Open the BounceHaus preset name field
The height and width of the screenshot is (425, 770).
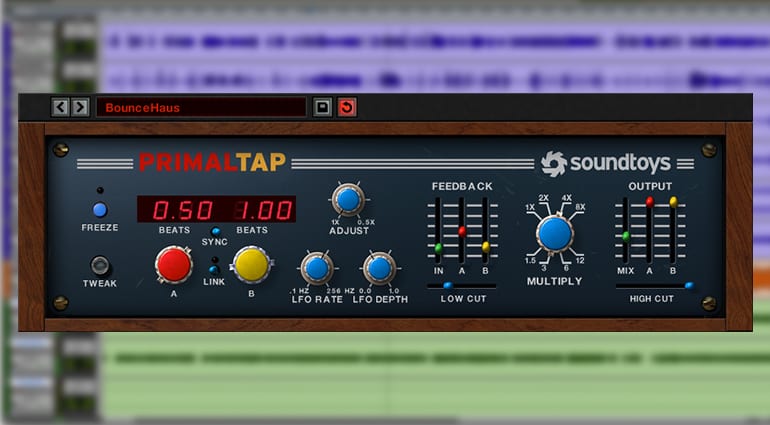point(201,107)
